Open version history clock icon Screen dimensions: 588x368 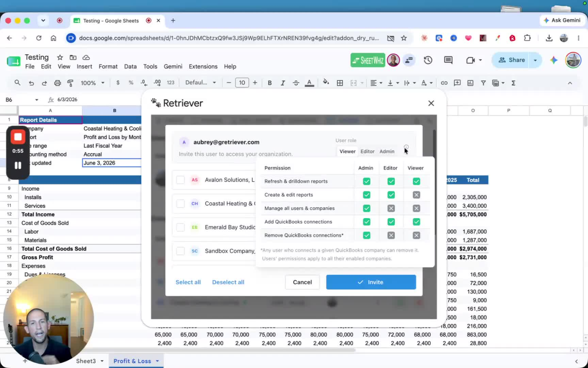point(428,60)
